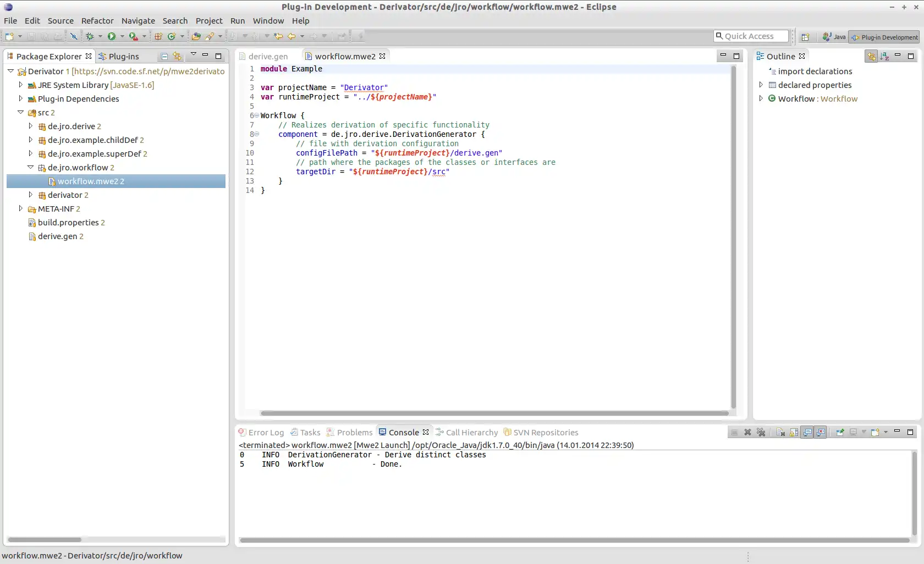Open the SVN Repositories tab
The image size is (924, 564).
click(x=541, y=433)
